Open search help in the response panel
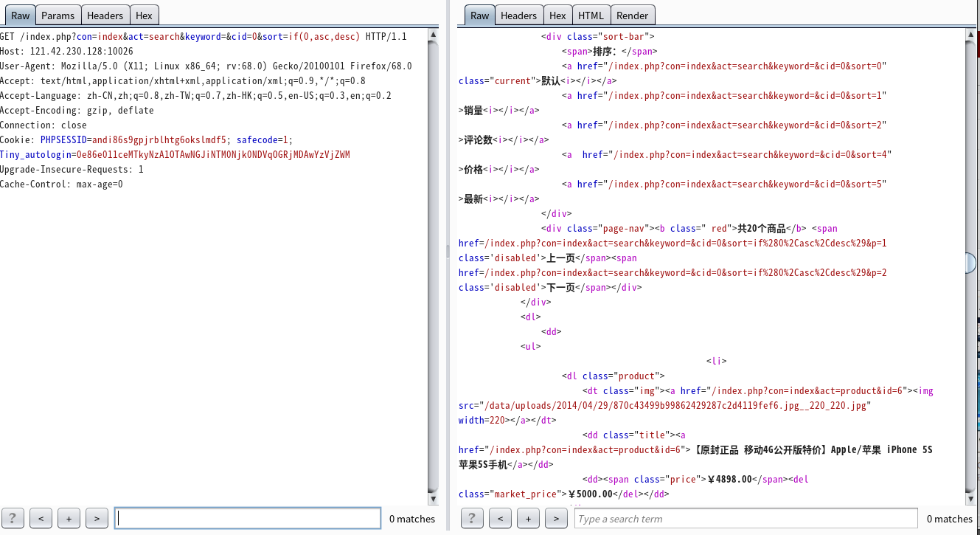Screen dimensions: 980x535 [x=472, y=519]
